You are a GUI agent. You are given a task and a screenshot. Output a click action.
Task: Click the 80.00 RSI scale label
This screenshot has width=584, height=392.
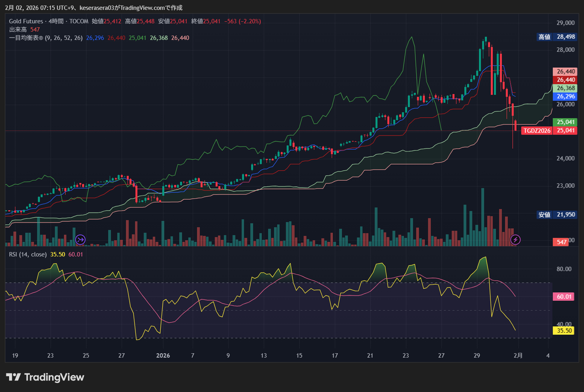tap(564, 269)
